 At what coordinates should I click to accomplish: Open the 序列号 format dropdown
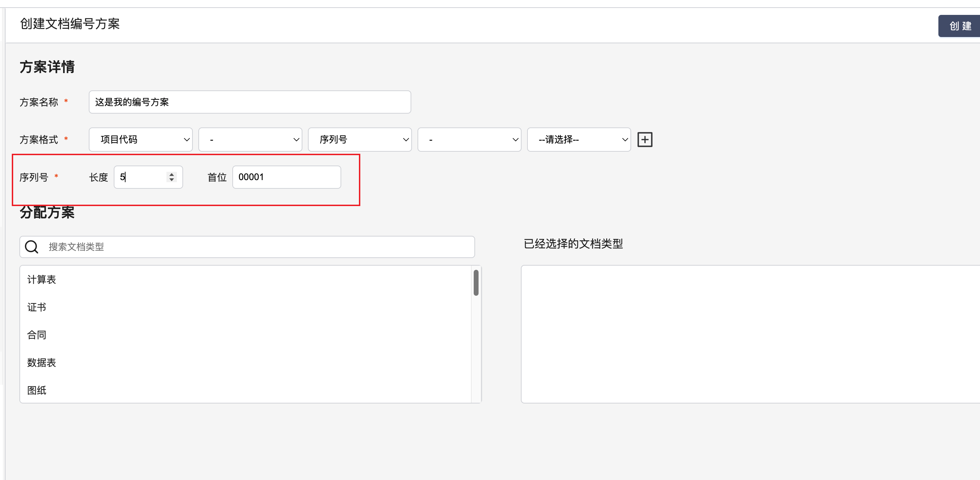point(360,140)
